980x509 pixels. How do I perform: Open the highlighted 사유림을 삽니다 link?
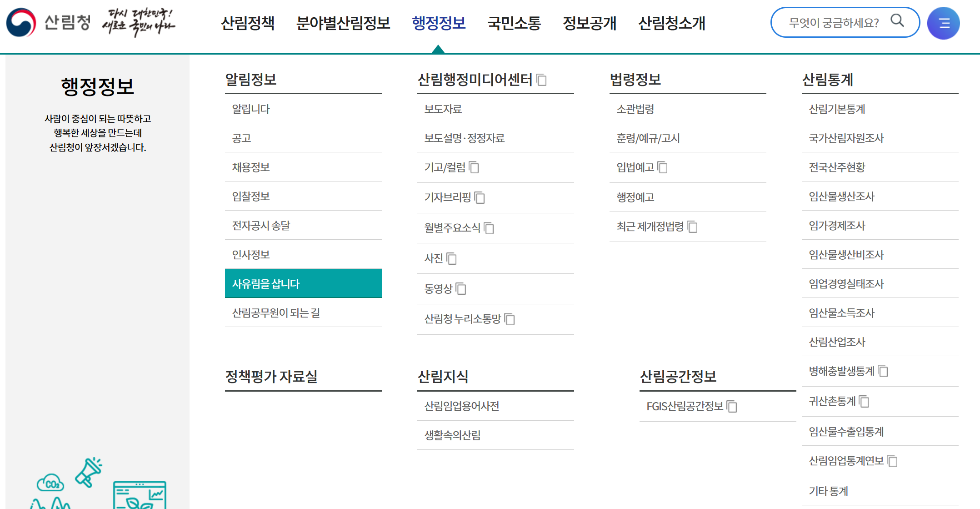266,283
